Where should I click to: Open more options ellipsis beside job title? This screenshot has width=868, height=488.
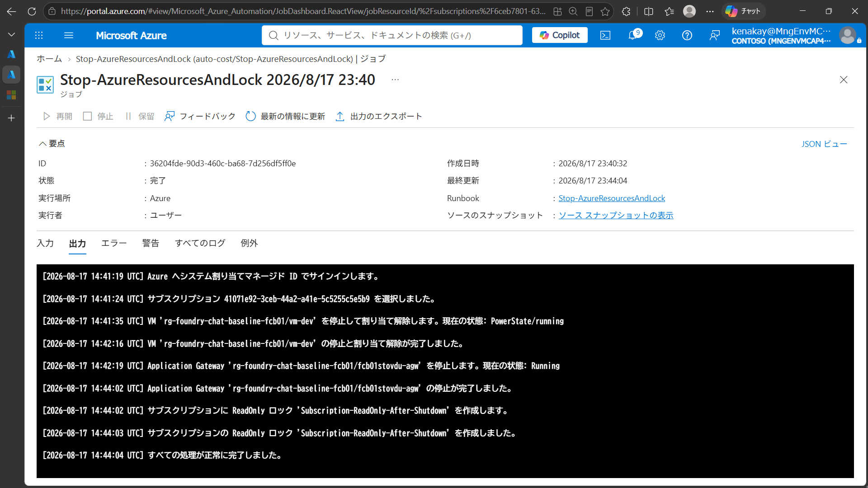(395, 80)
